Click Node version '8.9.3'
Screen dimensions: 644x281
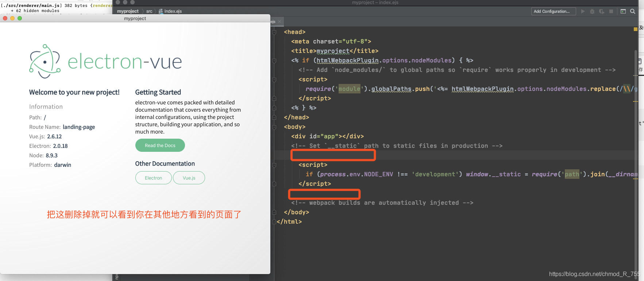pos(51,155)
